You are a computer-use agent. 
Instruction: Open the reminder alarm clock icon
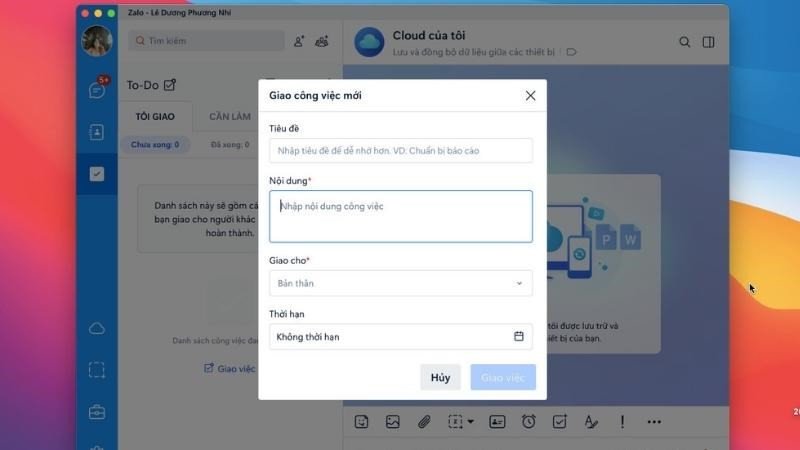528,422
